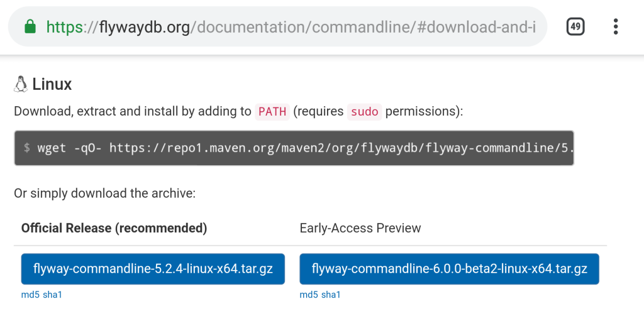Click the Early-Access Preview column header
The width and height of the screenshot is (644, 336).
click(360, 228)
